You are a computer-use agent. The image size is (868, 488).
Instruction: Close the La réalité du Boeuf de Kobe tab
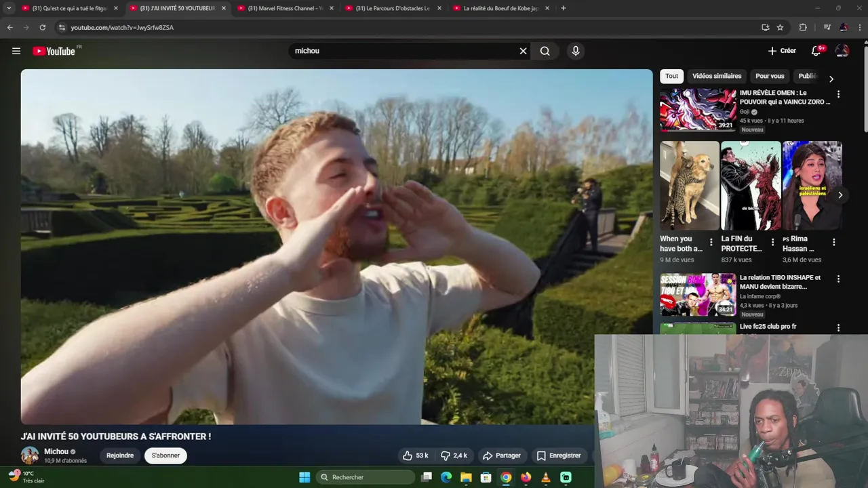pyautogui.click(x=547, y=8)
